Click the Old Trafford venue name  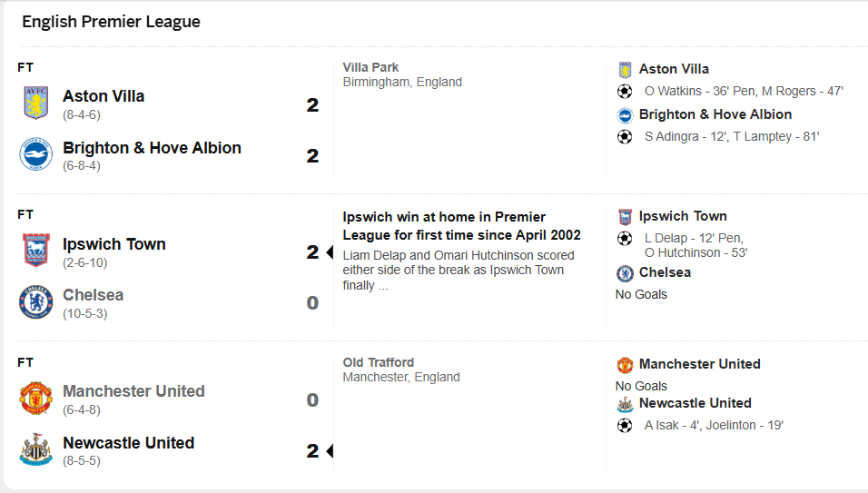378,362
